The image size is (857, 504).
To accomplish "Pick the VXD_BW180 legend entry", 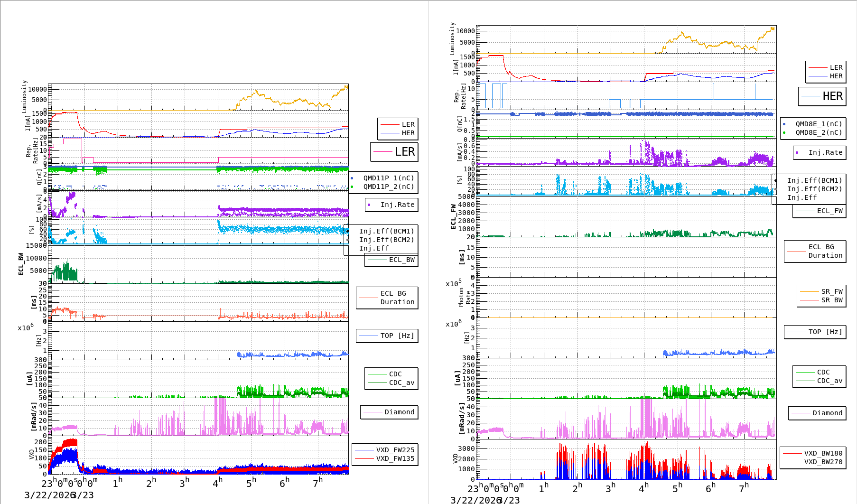I will click(x=823, y=453).
